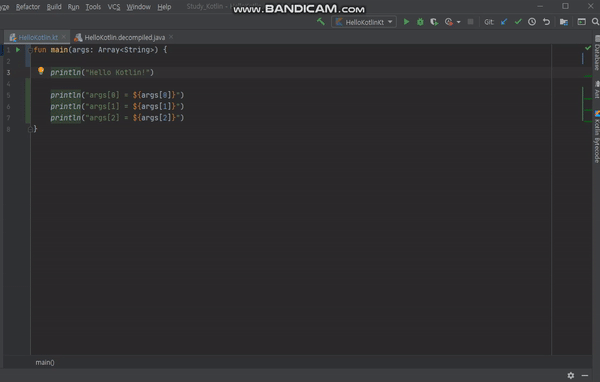Open the Tools menu

coord(93,7)
